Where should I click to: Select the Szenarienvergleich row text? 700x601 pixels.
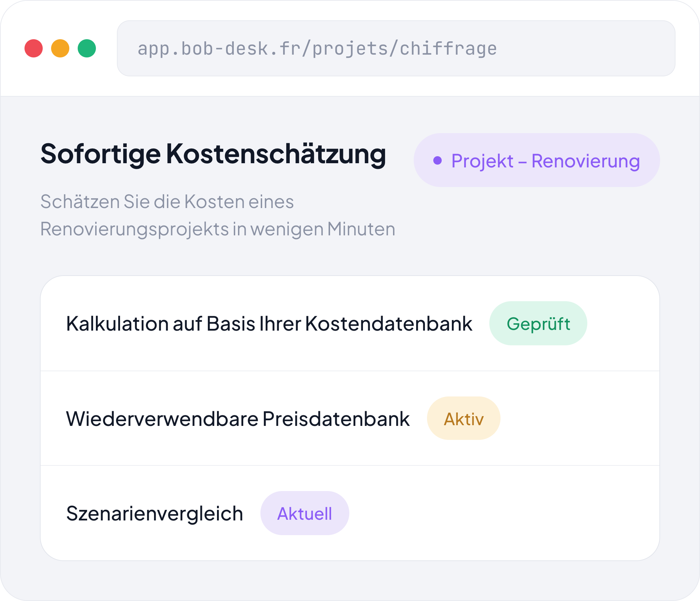[x=154, y=513]
